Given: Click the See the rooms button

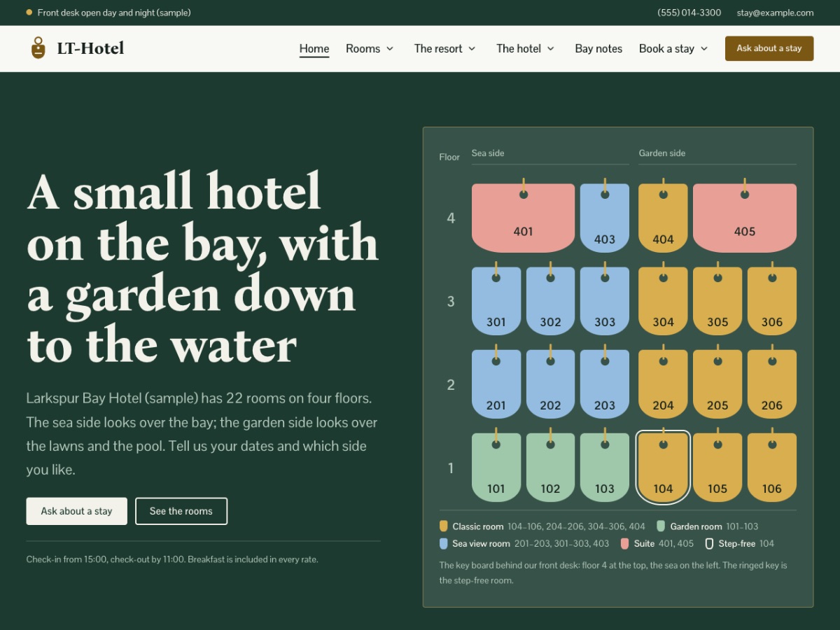Looking at the screenshot, I should pos(181,511).
